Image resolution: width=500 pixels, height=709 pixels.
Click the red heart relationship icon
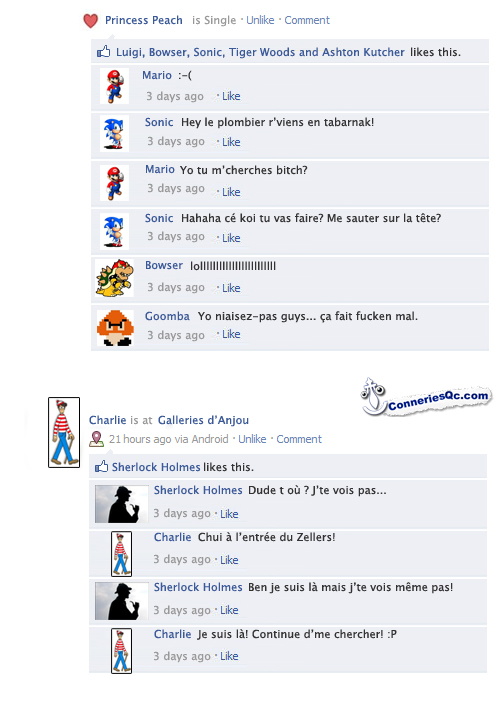(91, 21)
